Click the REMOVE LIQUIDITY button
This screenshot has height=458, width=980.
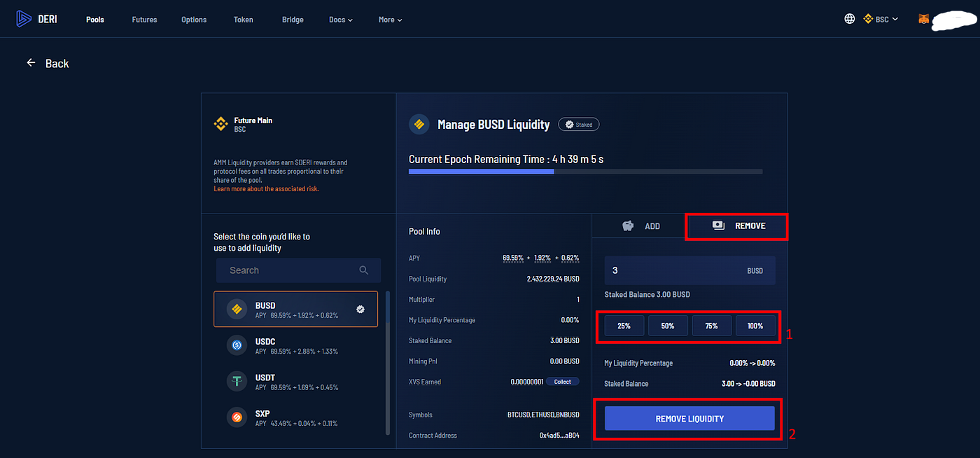tap(689, 419)
